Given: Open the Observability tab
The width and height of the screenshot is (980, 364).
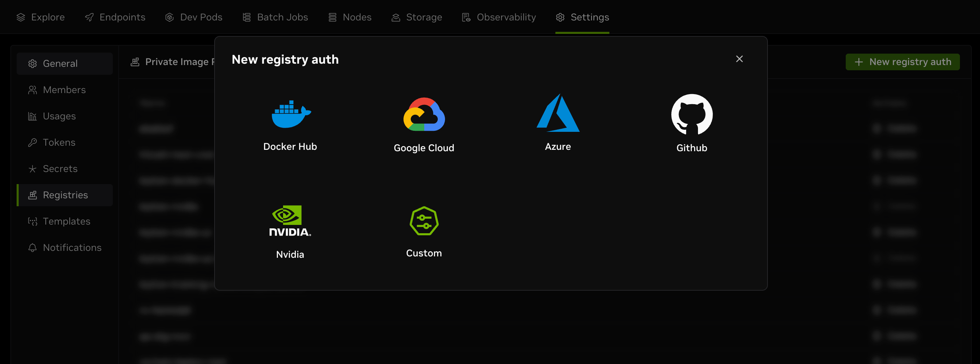Looking at the screenshot, I should point(499,17).
